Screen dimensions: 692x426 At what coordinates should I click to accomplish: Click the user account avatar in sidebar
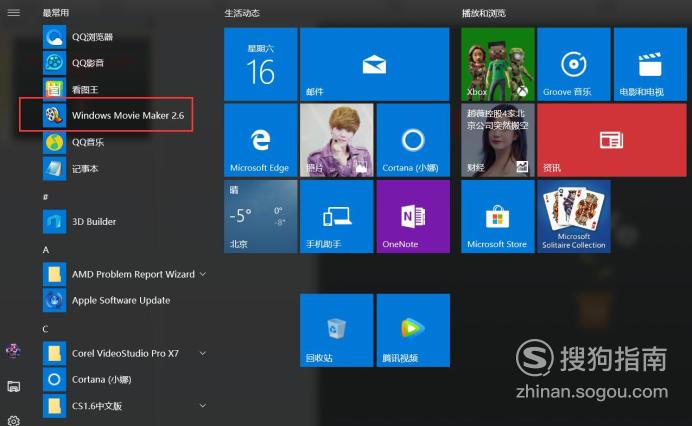tap(13, 351)
